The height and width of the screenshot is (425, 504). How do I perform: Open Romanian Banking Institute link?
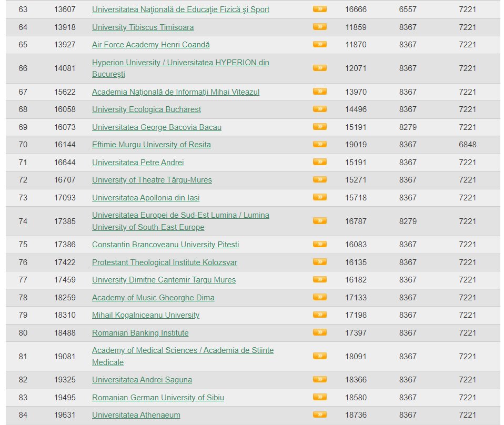tap(140, 333)
